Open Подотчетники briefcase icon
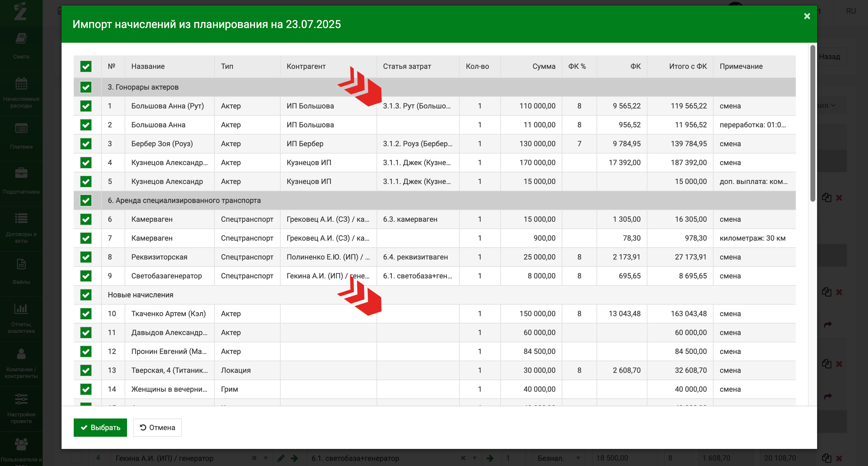 click(21, 173)
